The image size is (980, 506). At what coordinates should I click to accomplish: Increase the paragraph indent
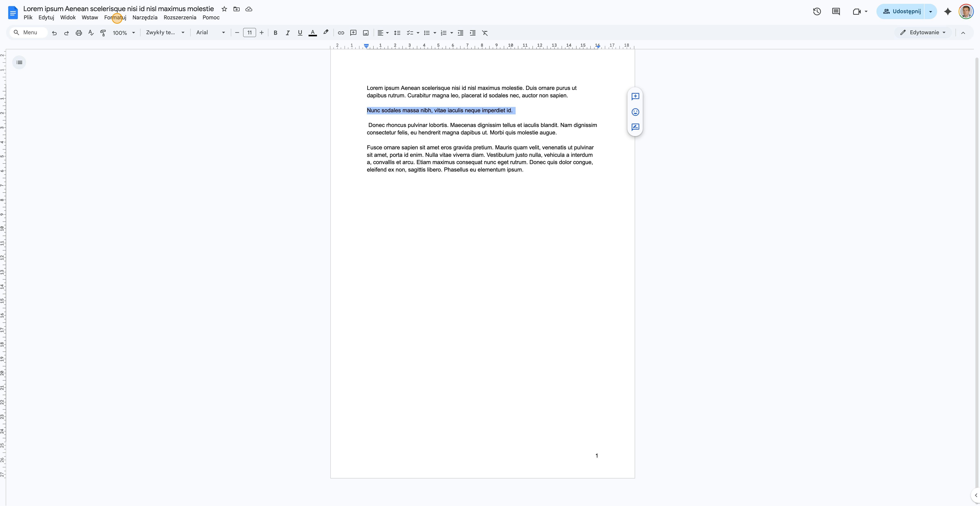[473, 33]
